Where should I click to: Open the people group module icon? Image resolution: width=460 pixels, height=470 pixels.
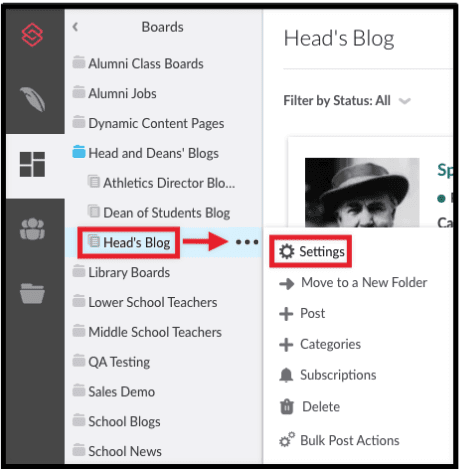pos(32,229)
